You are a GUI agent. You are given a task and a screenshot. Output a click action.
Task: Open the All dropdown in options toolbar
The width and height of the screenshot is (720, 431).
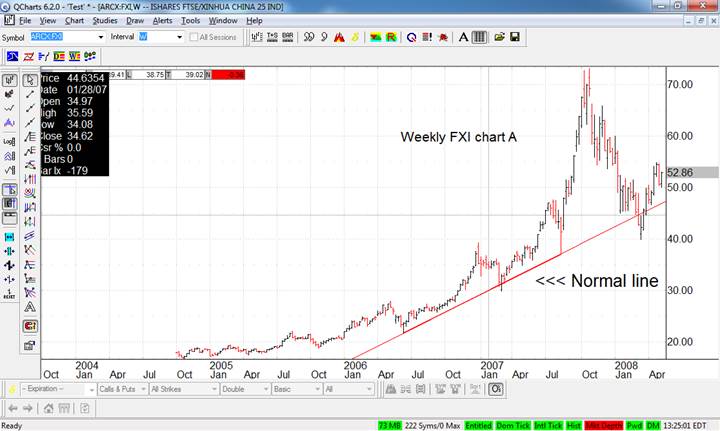349,389
